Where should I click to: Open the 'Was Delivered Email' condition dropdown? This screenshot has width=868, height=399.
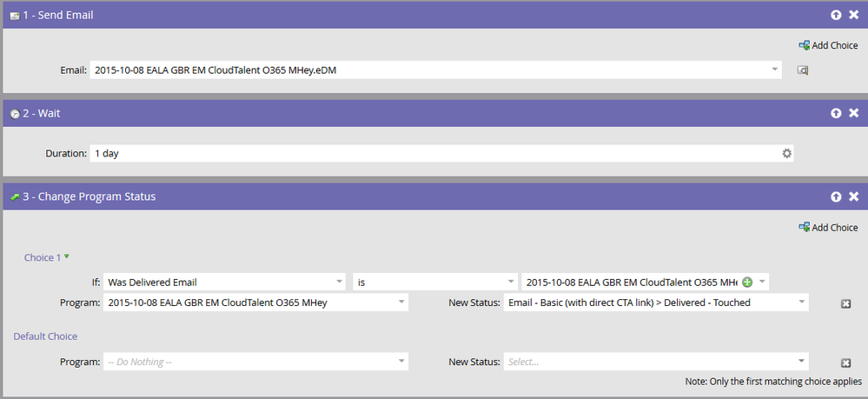[x=338, y=282]
